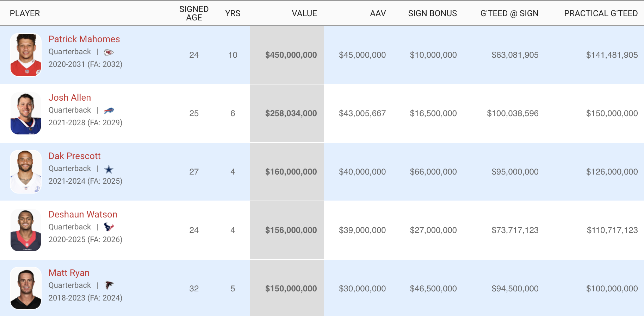Sort table by AAV column header
The height and width of the screenshot is (316, 644).
[378, 13]
